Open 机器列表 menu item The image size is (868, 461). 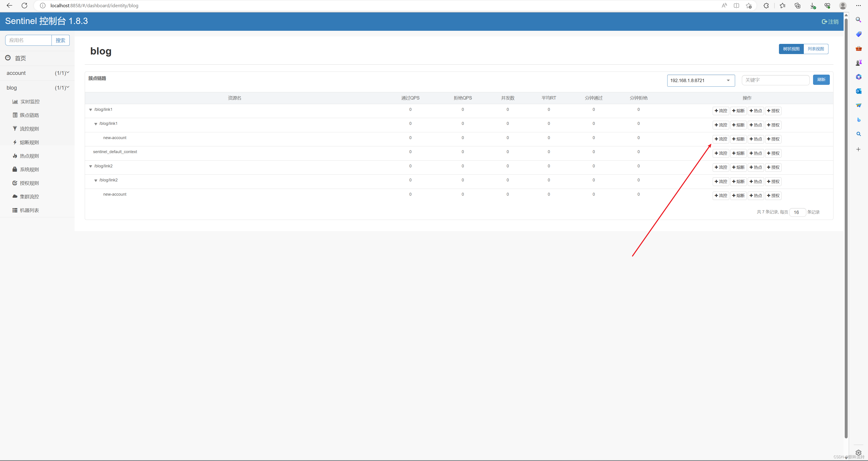[29, 210]
